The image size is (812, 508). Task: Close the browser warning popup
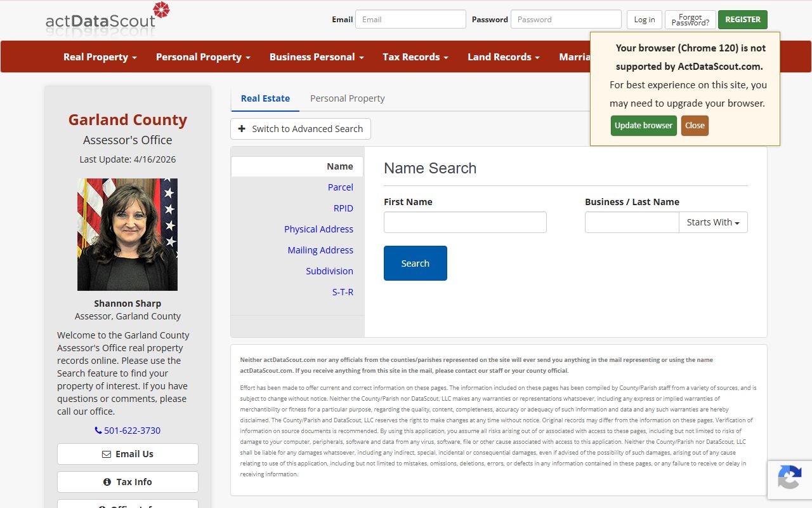pos(695,125)
